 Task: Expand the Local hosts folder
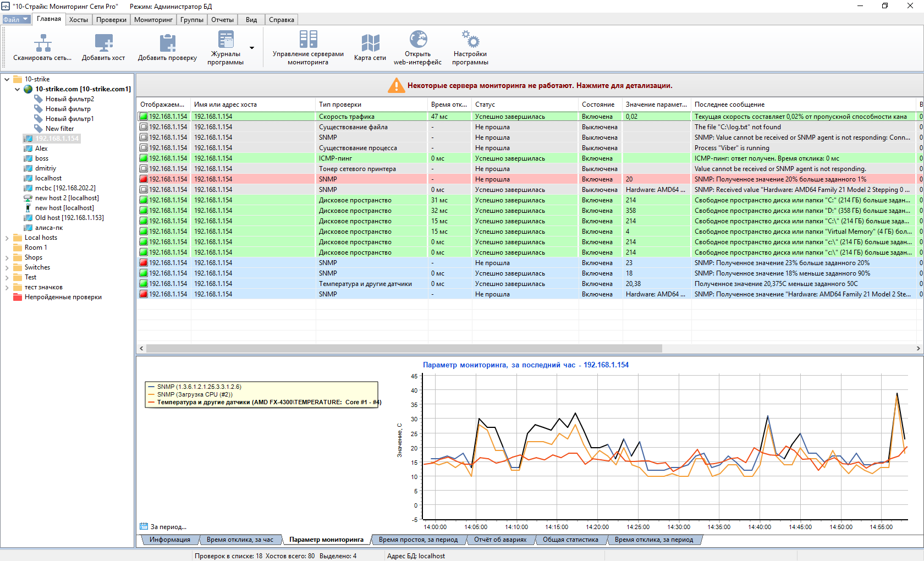click(7, 238)
